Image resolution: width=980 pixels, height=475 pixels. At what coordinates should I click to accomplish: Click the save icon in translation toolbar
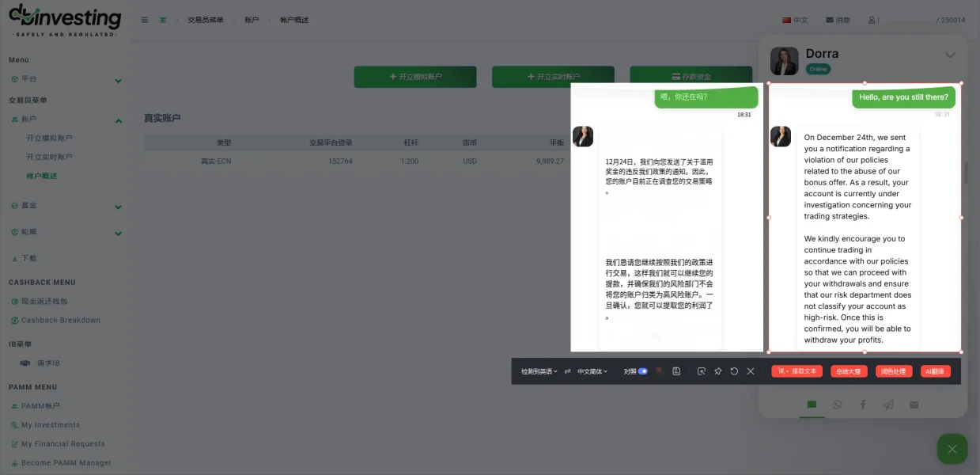(x=676, y=371)
